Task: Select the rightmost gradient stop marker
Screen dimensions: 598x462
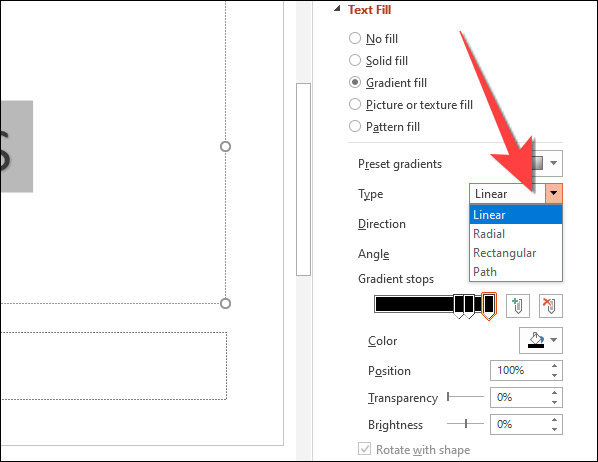Action: coord(489,306)
